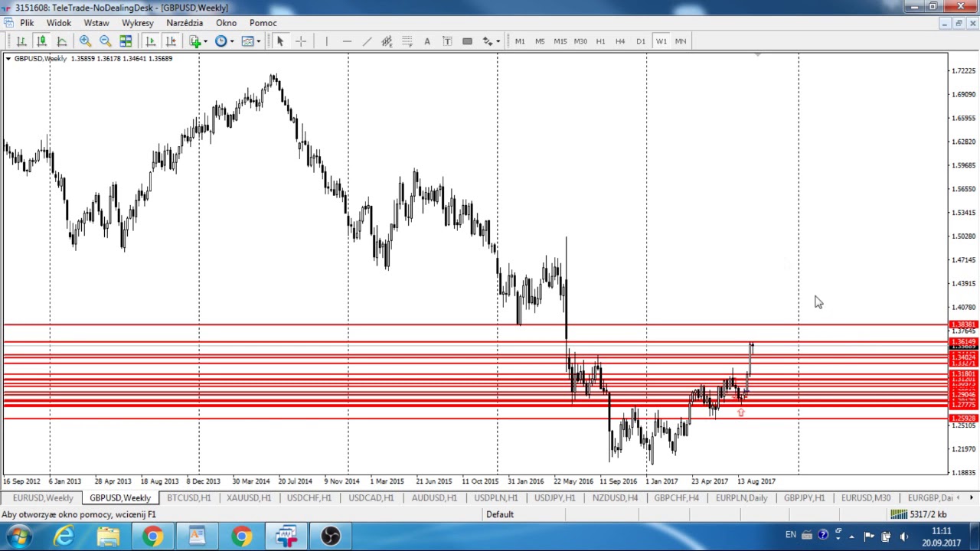
Task: Zoom in on the chart
Action: pos(85,41)
